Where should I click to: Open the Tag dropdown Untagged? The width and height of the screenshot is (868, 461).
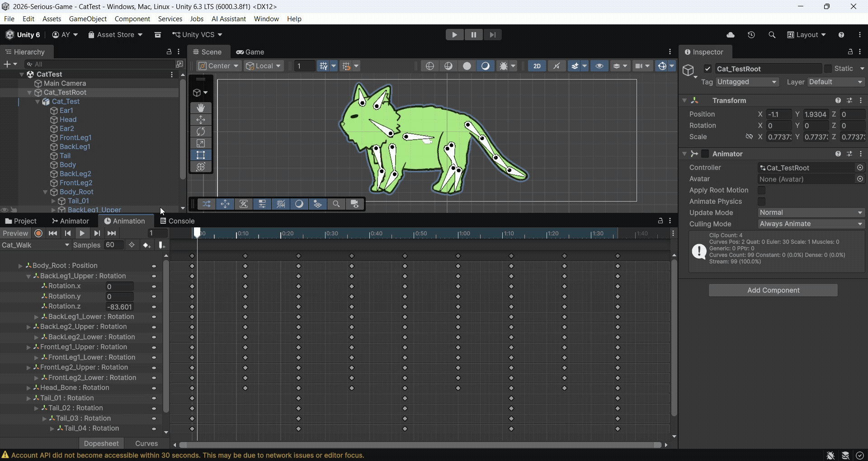(x=747, y=82)
